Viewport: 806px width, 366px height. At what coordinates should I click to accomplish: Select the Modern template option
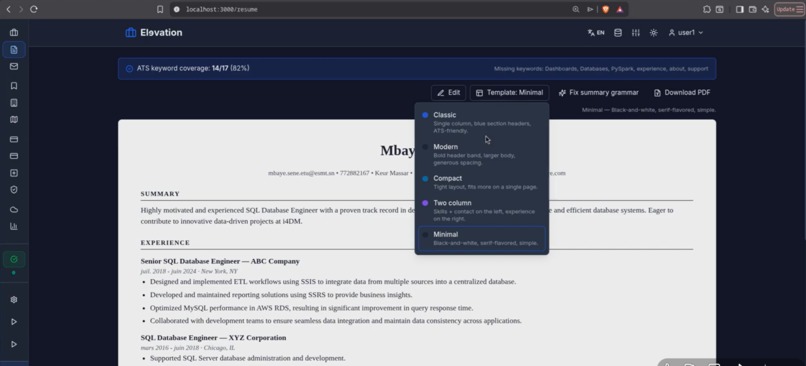pos(482,154)
